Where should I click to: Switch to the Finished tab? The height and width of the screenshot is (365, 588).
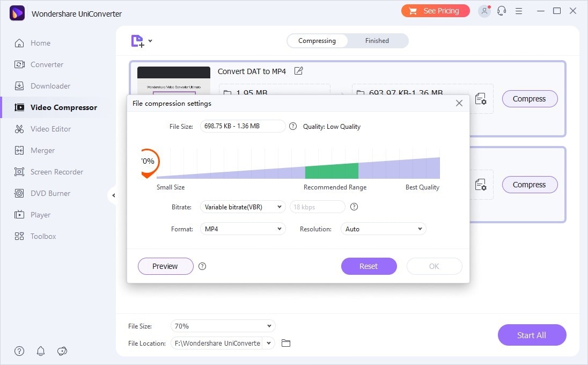(x=377, y=40)
